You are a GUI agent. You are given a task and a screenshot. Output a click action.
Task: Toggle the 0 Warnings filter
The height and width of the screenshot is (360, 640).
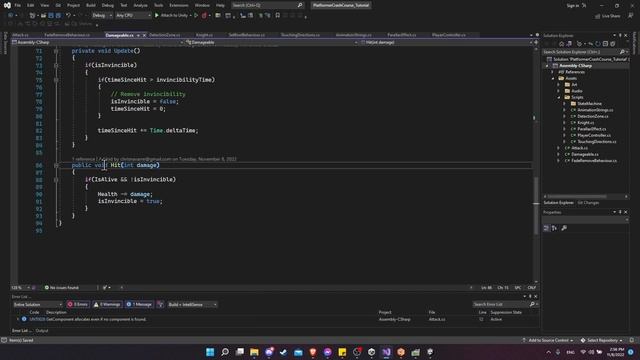pyautogui.click(x=107, y=304)
